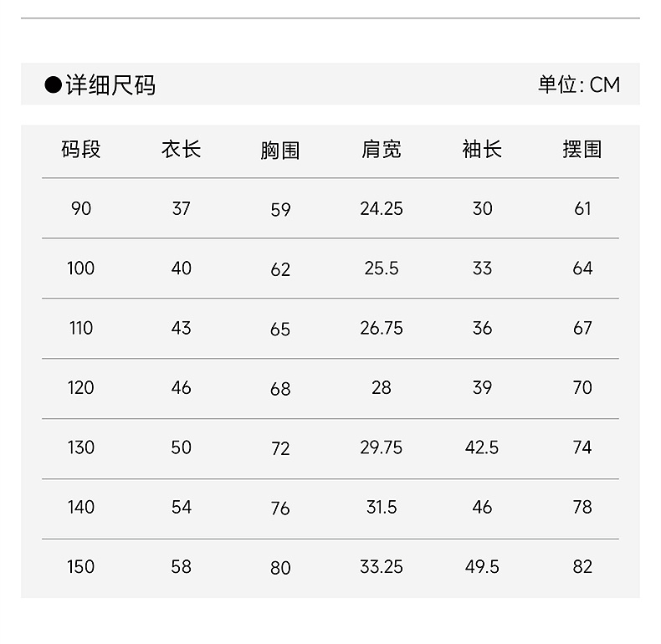Click garment length 54 for size 140
This screenshot has height=644, width=661.
(x=181, y=508)
